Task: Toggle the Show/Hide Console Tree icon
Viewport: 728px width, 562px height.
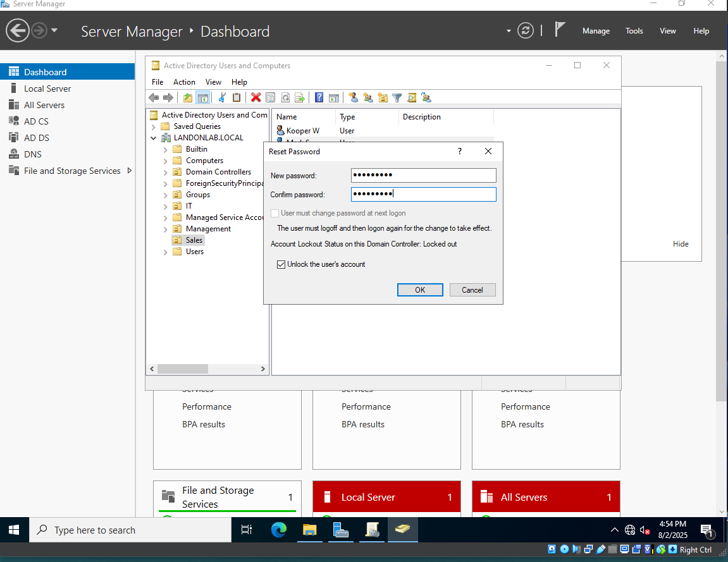Action: 202,97
